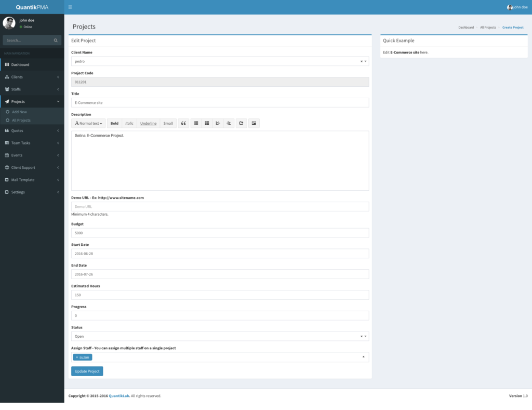532x410 pixels.
Task: Focus the Demo URL input
Action: tap(220, 207)
